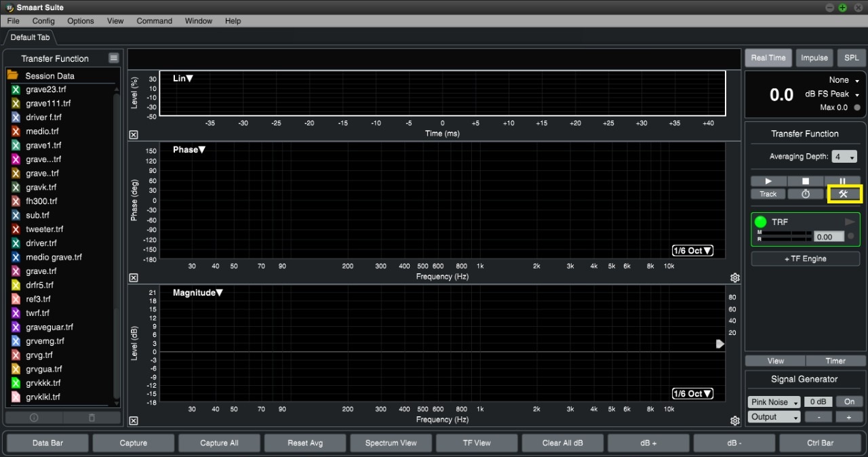Expand the Phase plot type selector
868x457 pixels.
189,150
